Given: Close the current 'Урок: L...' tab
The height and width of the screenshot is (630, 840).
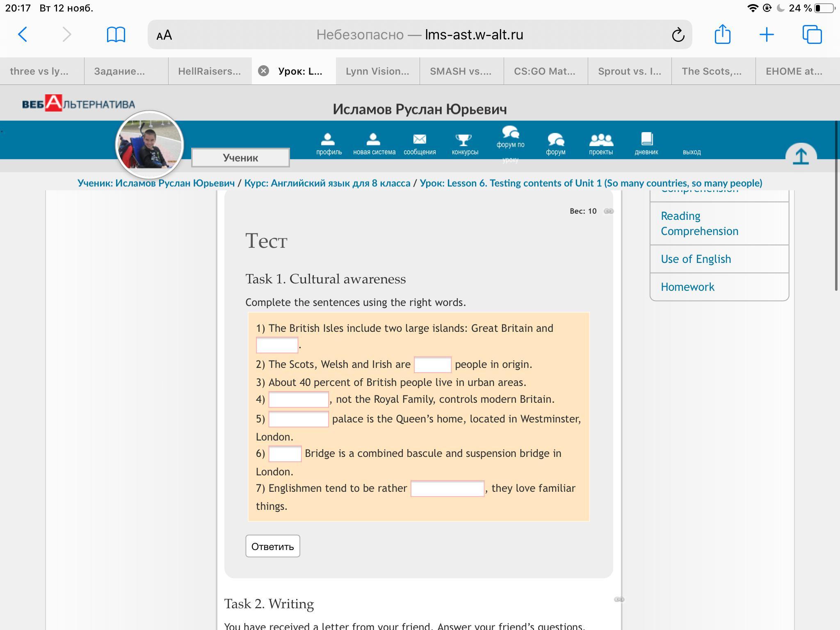Looking at the screenshot, I should click(x=263, y=71).
